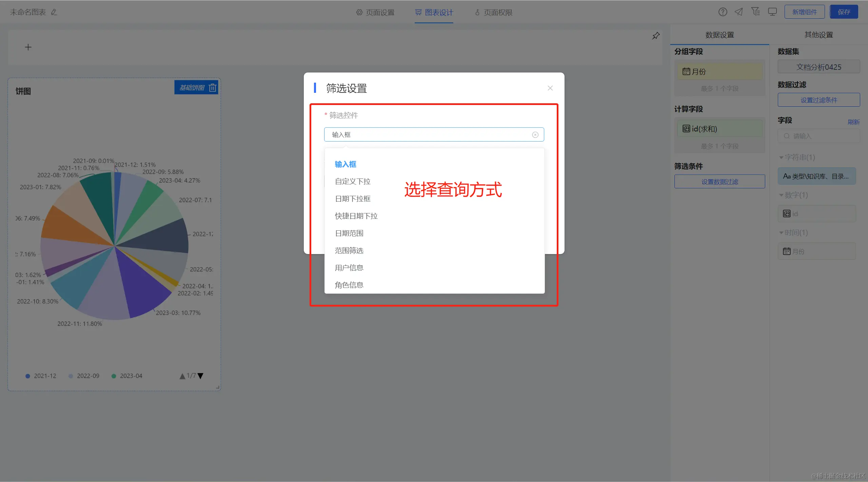Clear the 筛选控件 input with circle-x icon
This screenshot has width=868, height=482.
[535, 135]
